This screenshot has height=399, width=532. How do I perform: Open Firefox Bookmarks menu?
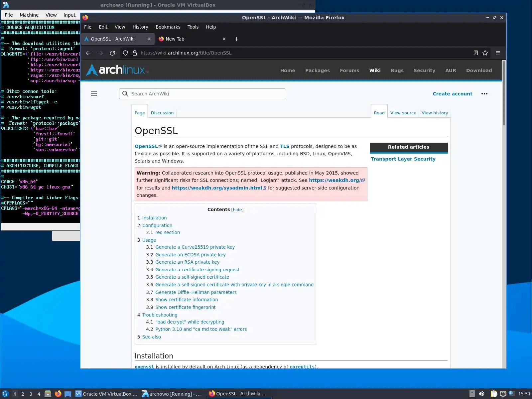point(168,27)
